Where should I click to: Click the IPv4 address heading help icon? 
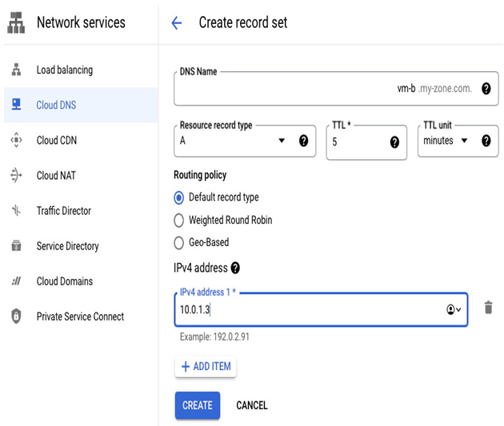(x=235, y=268)
